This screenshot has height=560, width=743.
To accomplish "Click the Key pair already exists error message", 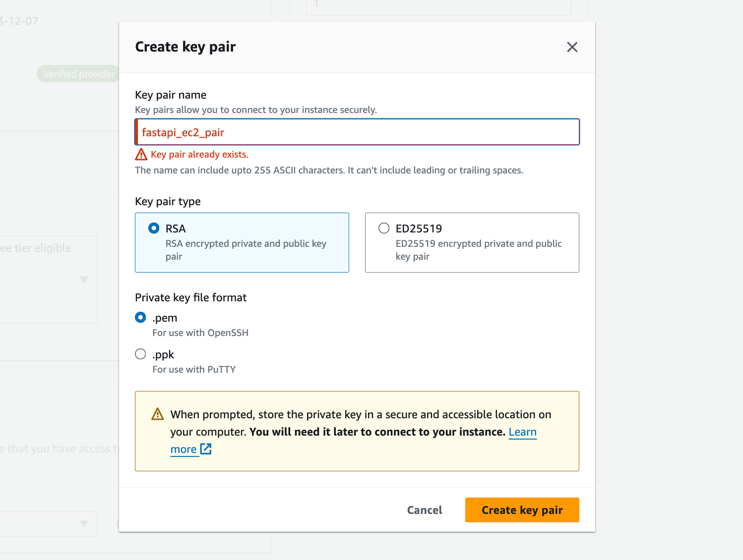I will (199, 154).
